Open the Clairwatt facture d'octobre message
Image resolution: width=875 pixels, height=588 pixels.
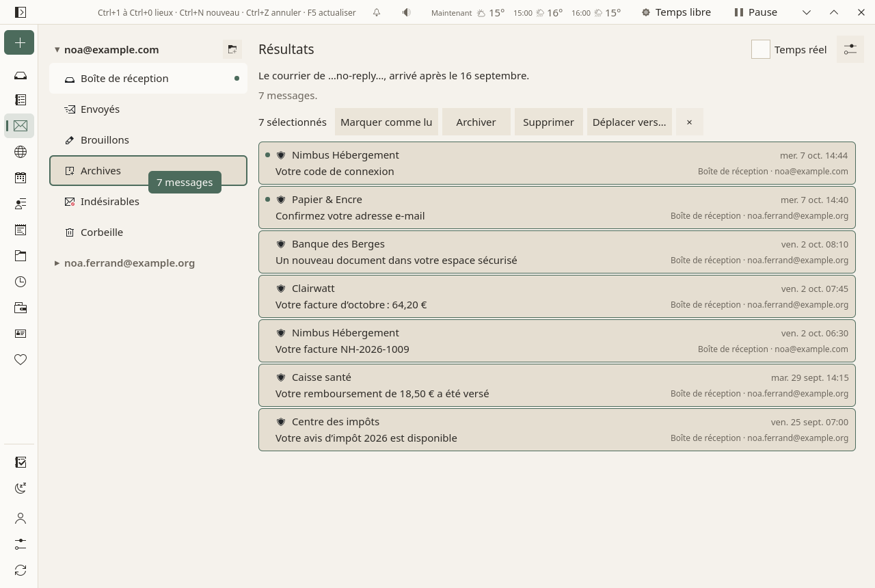(x=557, y=296)
